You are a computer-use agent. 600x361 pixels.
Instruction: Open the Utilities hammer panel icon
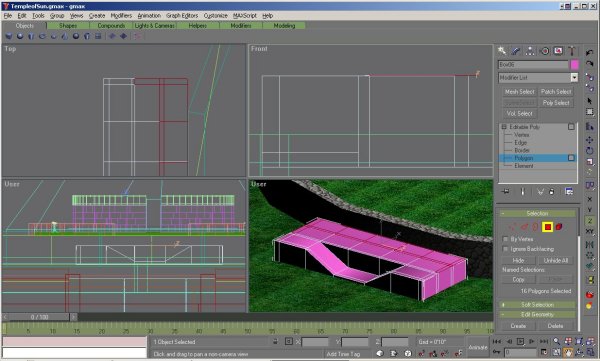(572, 51)
